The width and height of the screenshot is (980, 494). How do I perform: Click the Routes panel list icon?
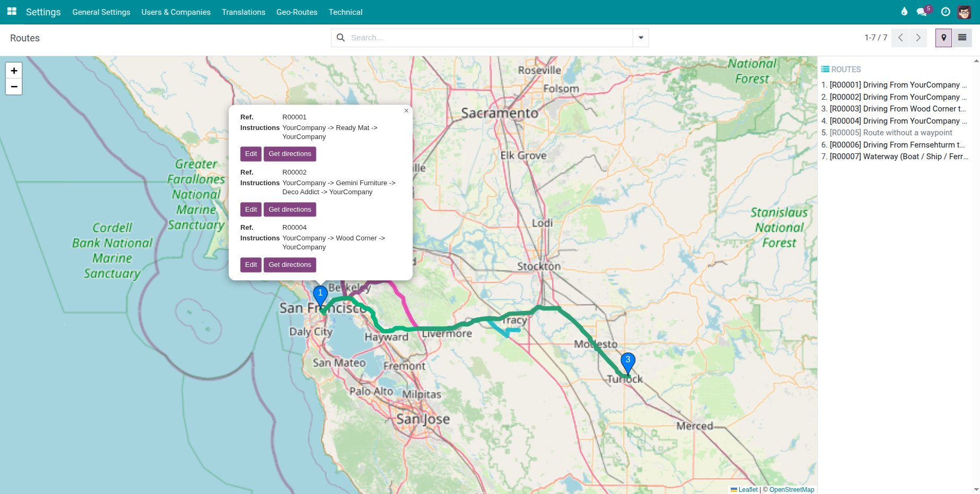pyautogui.click(x=825, y=69)
